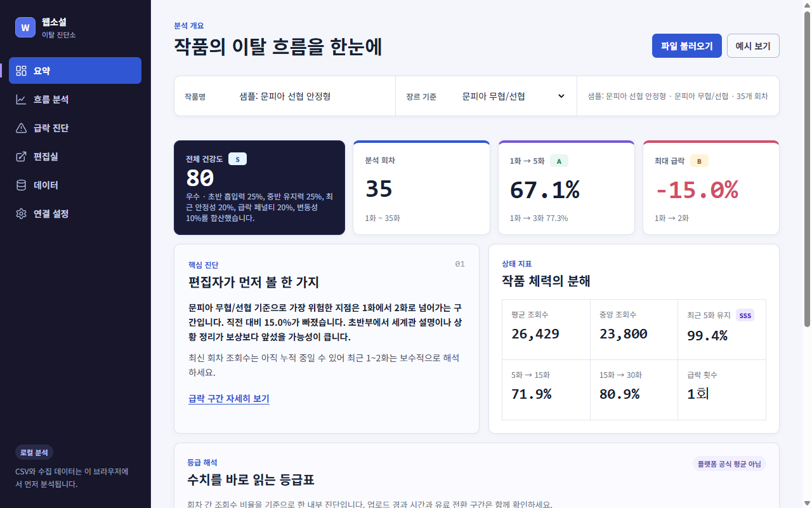Click the 플랫폼 공식 평균 아님 tag
The image size is (812, 508).
click(729, 464)
